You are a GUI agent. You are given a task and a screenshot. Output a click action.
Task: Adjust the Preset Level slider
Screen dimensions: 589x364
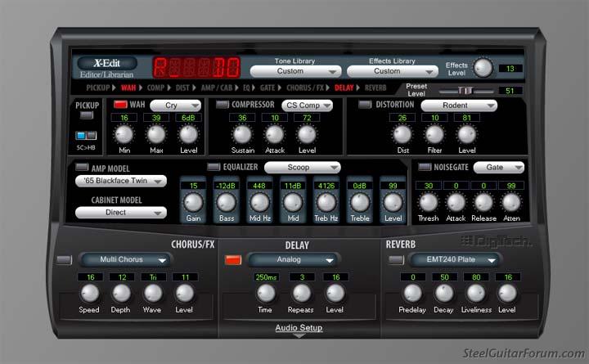point(466,91)
